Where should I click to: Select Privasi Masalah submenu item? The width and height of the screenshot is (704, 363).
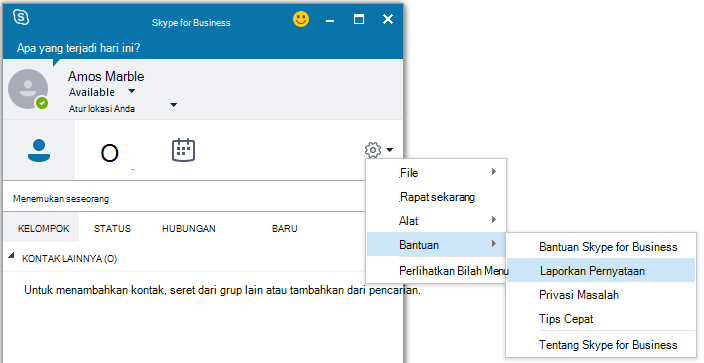[601, 295]
